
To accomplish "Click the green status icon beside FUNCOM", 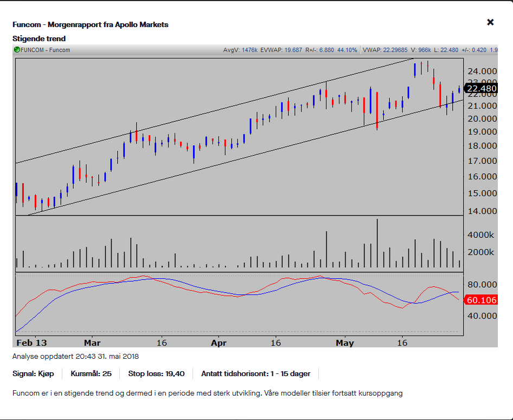I will [17, 50].
